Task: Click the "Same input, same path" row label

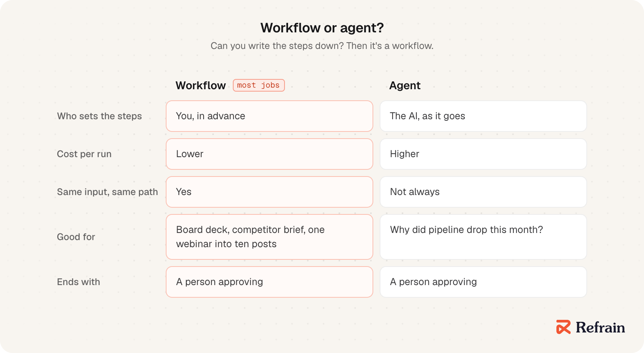Action: pos(107,192)
